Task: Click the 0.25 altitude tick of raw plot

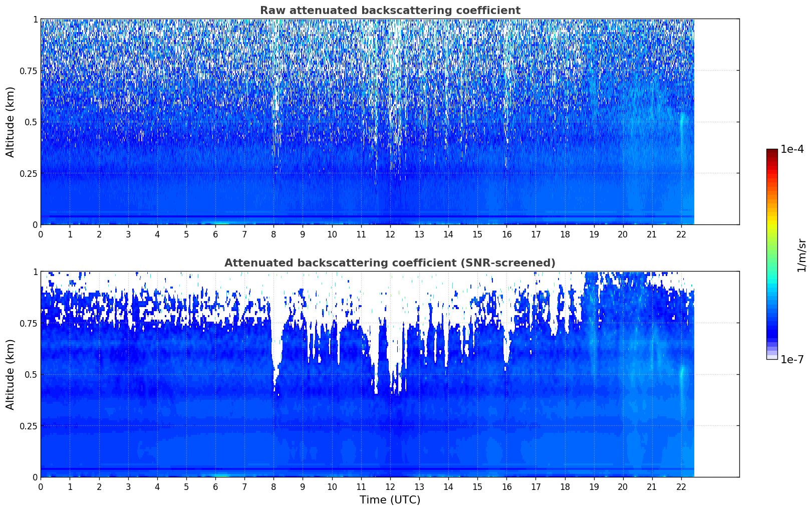Action: click(29, 173)
